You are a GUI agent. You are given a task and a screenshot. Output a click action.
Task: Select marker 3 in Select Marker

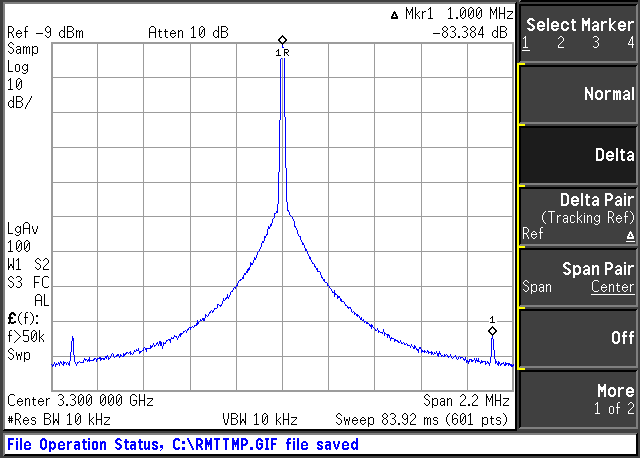coord(596,42)
